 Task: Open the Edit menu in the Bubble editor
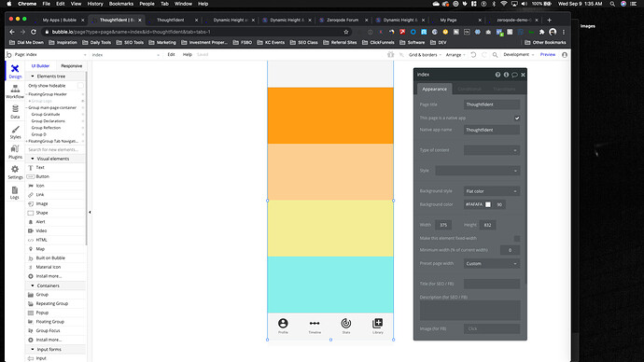172,55
